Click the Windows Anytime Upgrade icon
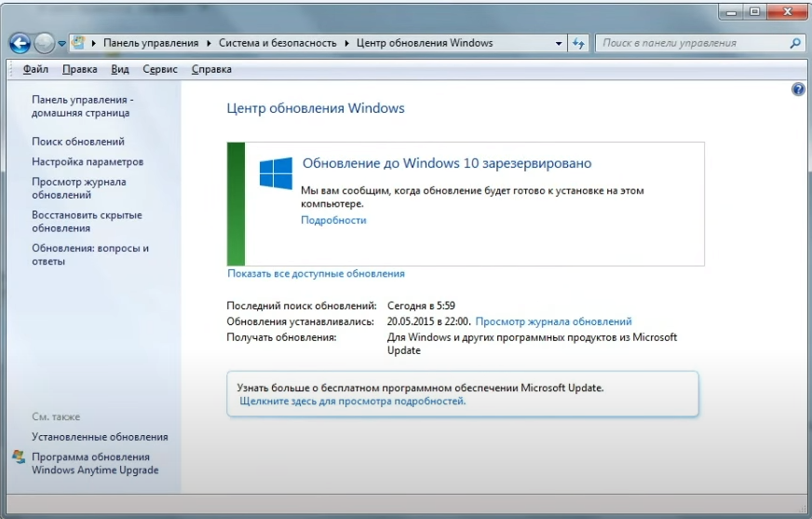The width and height of the screenshot is (812, 519). point(20,457)
